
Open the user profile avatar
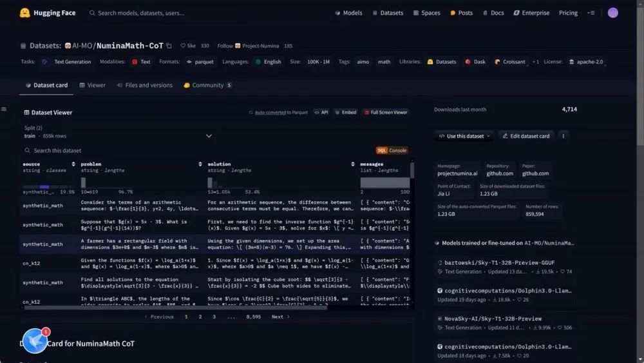pos(613,13)
